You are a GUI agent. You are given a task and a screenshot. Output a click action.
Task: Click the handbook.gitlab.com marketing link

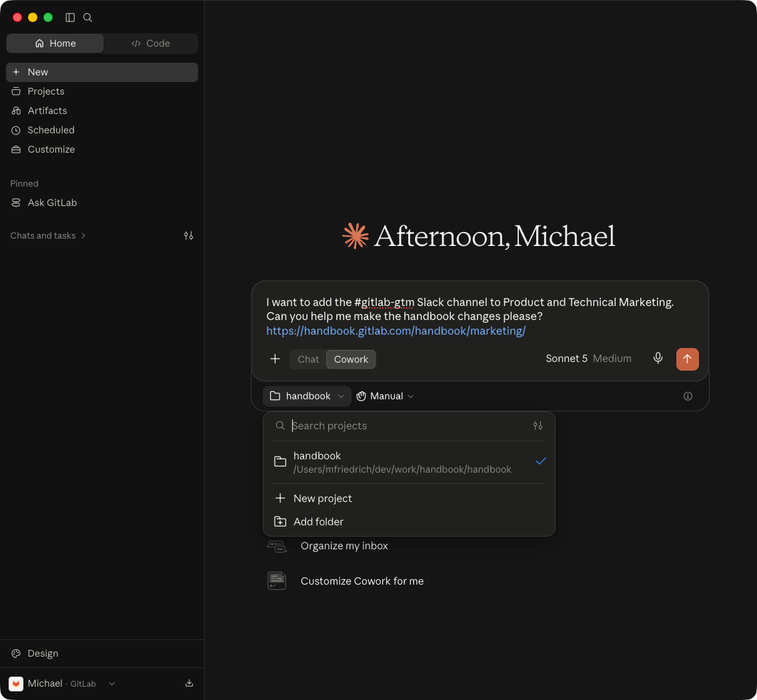396,331
